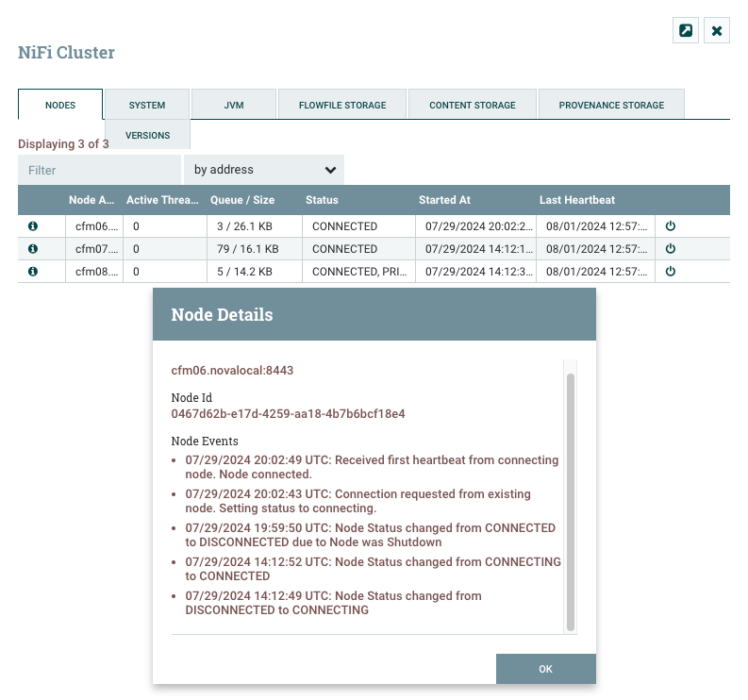Click '07/29/2024 14:12:3...' started-at cell
Image resolution: width=748 pixels, height=700 pixels.
pos(475,271)
